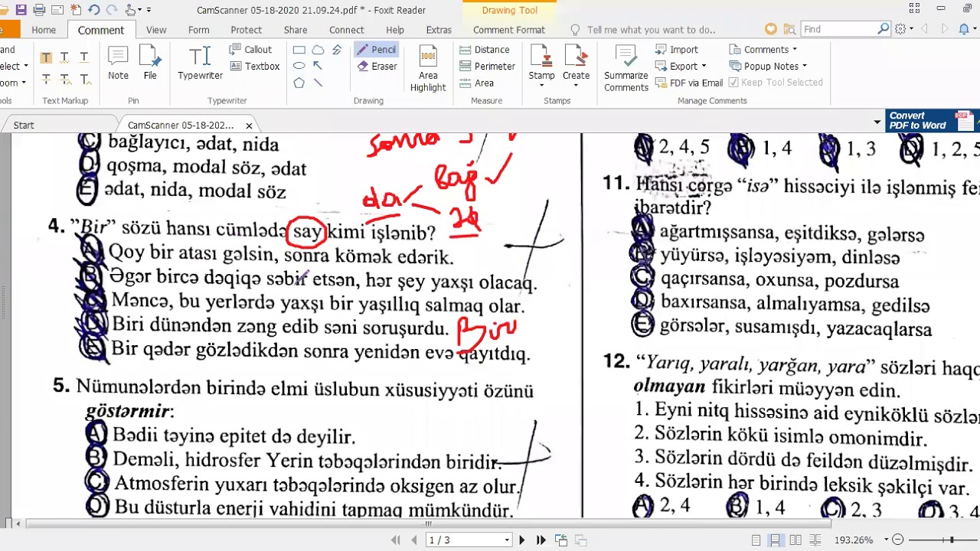Switch to continuous facing view mode
The image size is (980, 551).
coord(815,540)
